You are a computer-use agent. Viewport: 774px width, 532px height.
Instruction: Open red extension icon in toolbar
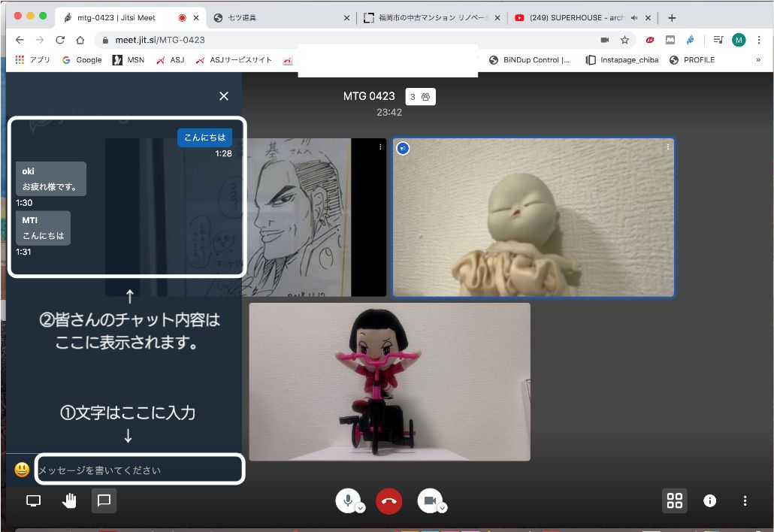tap(650, 40)
